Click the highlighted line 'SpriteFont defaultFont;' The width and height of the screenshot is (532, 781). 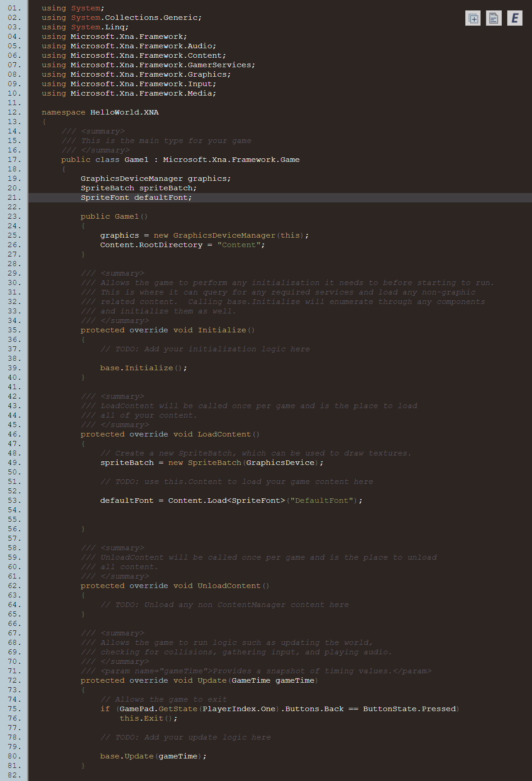tap(136, 198)
